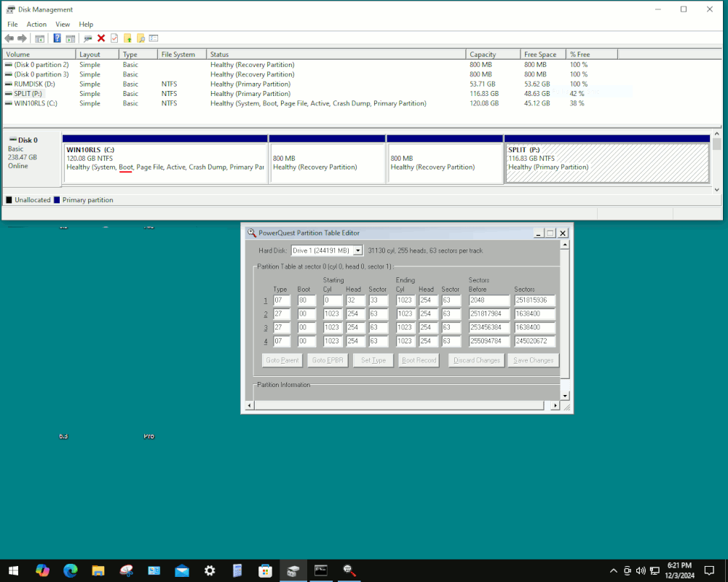The height and width of the screenshot is (582, 728).
Task: Click scroll down arrow in disk graphical pane
Action: (717, 189)
